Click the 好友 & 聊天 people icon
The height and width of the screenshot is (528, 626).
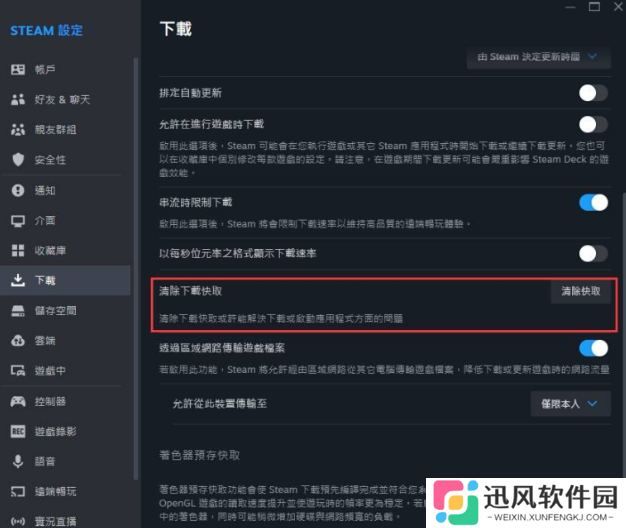pyautogui.click(x=18, y=99)
